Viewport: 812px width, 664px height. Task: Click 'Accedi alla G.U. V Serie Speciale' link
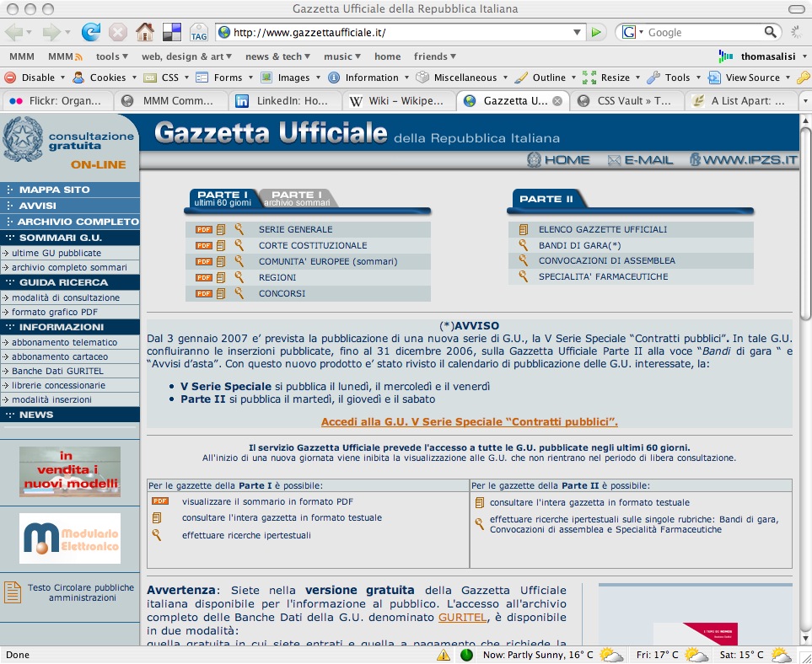point(470,421)
